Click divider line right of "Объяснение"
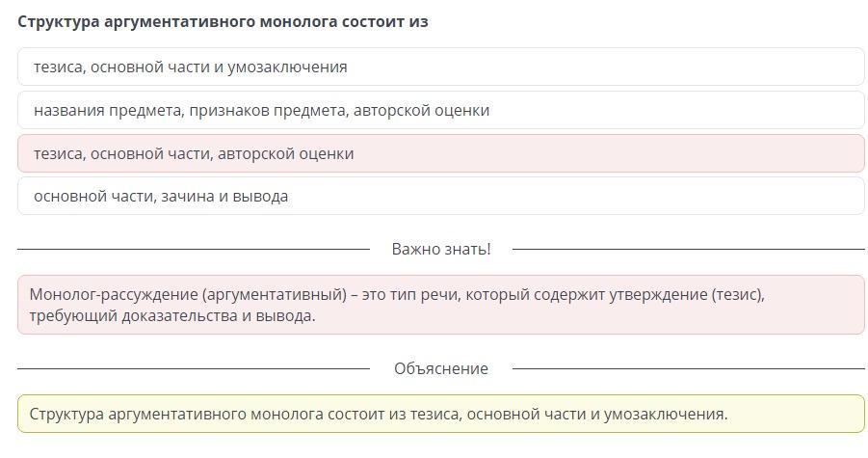Viewport: 868px width, 458px height. pyautogui.click(x=688, y=368)
